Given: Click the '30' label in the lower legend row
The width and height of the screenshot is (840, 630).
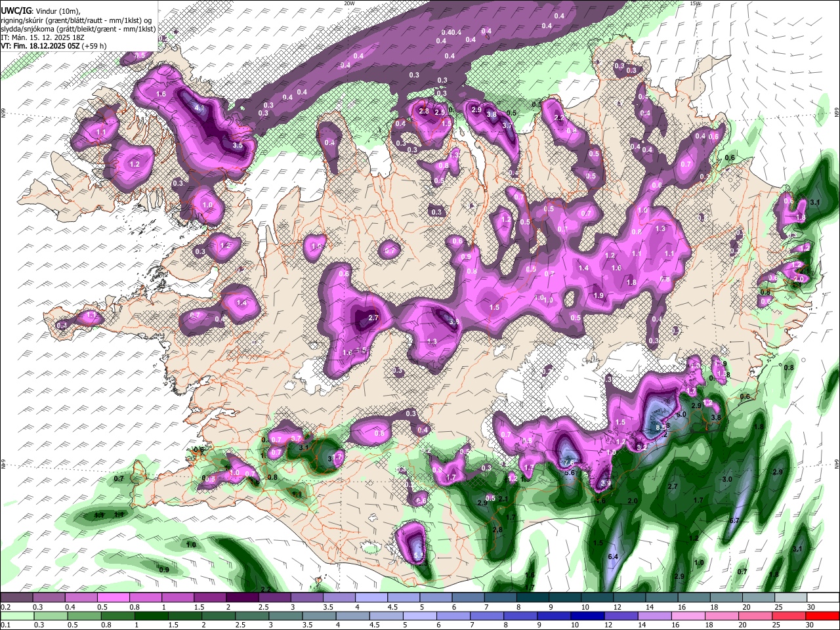Looking at the screenshot, I should [x=811, y=625].
